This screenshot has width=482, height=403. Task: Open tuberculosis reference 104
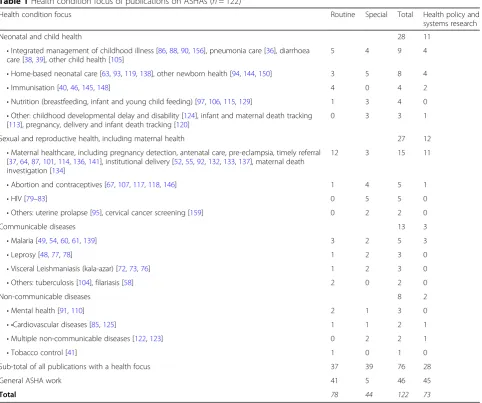84,283
